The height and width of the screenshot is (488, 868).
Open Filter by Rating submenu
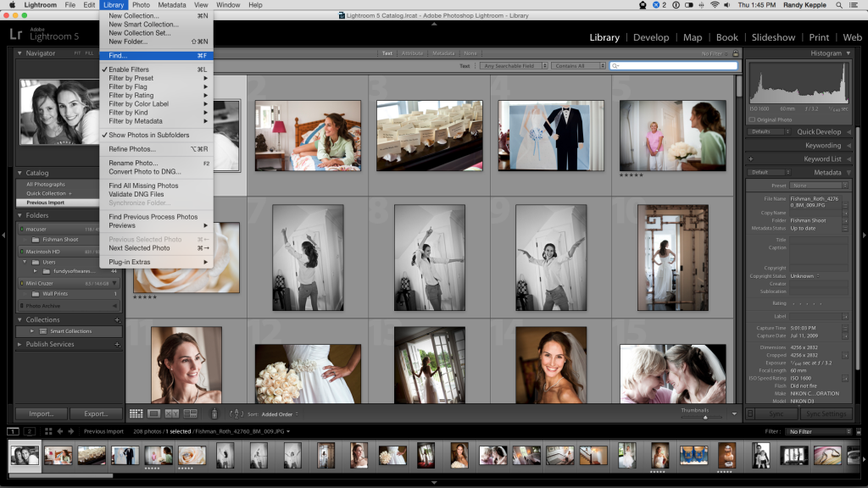(156, 95)
